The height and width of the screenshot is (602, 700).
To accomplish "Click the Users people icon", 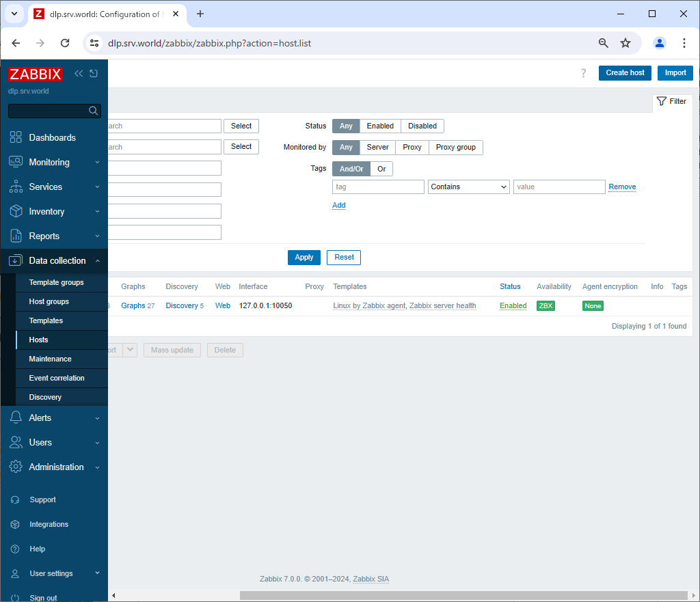I will pos(16,442).
